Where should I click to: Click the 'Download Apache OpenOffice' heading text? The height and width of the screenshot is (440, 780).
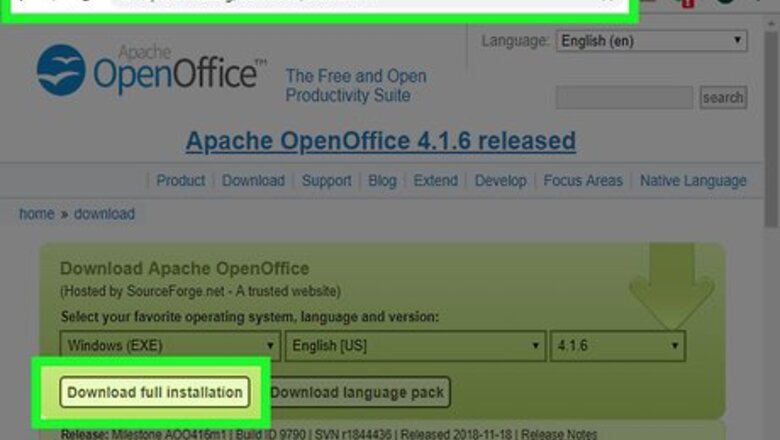point(185,268)
